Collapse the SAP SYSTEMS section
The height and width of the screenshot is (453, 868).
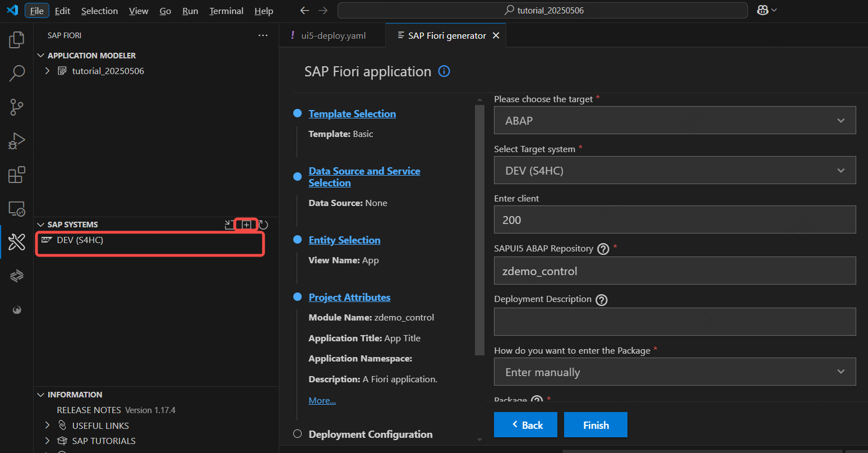40,225
